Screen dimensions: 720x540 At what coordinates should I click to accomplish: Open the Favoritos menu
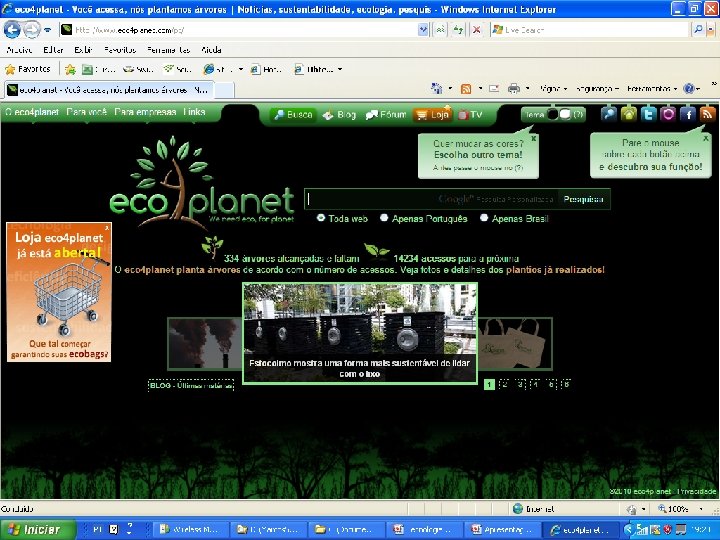tap(120, 50)
